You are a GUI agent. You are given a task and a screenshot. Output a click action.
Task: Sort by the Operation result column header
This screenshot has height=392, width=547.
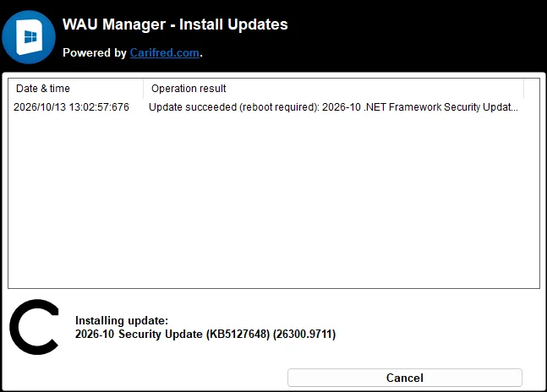(333, 89)
